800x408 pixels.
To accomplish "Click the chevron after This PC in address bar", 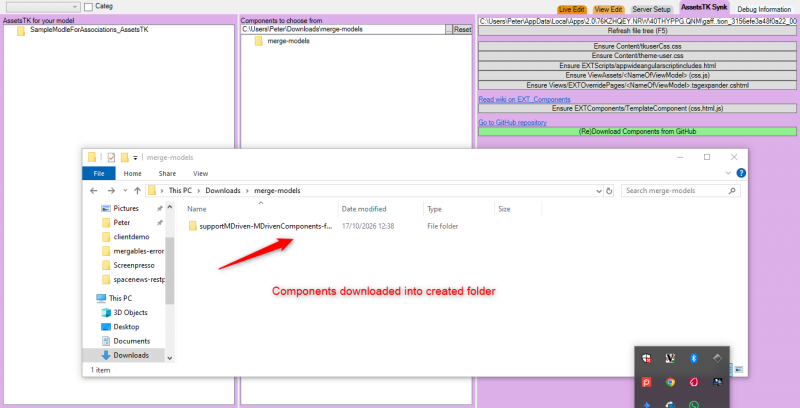I will click(198, 190).
